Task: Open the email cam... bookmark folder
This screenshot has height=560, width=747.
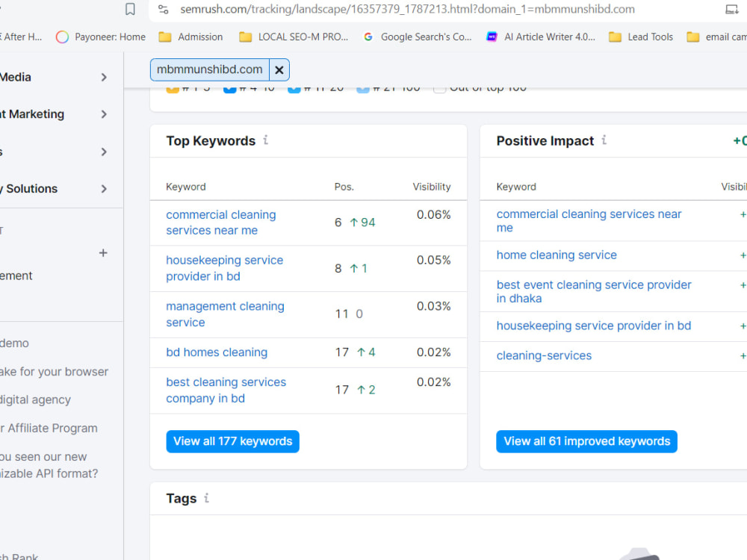Action: click(x=716, y=37)
